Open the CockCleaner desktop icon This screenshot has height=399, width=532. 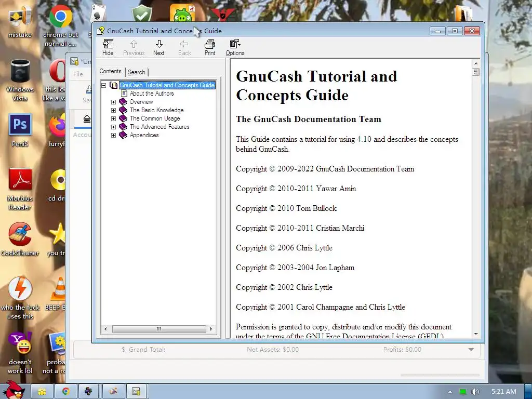20,239
